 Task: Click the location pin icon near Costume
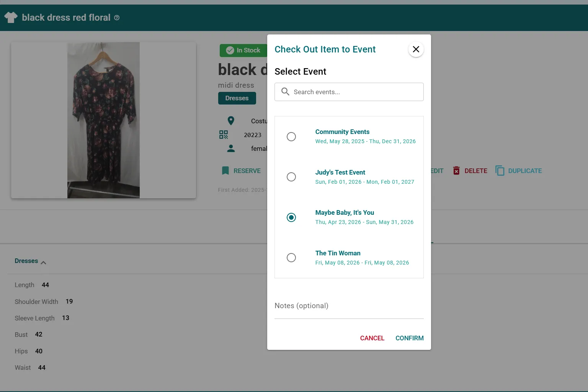click(x=230, y=120)
